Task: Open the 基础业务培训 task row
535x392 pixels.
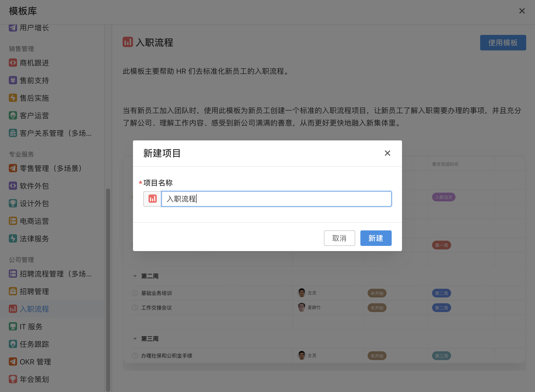Action: pos(156,293)
